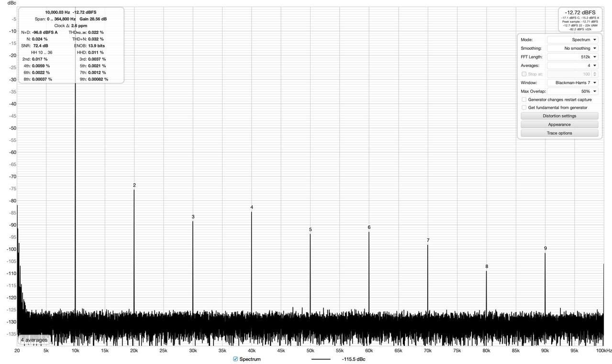Select the 10,000.03 Hz fundamental frequency readout
This screenshot has height=364, width=612.
57,12
